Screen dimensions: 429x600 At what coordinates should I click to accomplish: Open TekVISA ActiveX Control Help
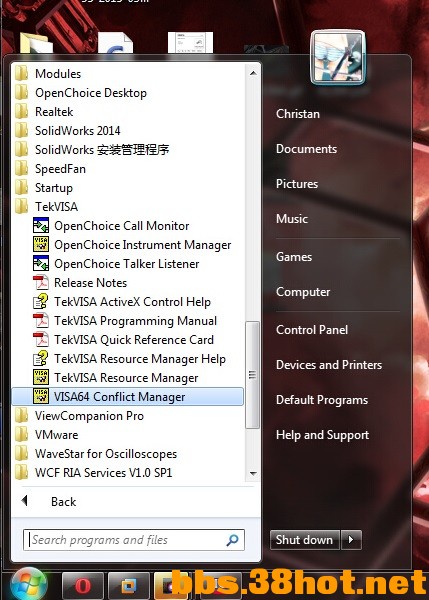[128, 302]
